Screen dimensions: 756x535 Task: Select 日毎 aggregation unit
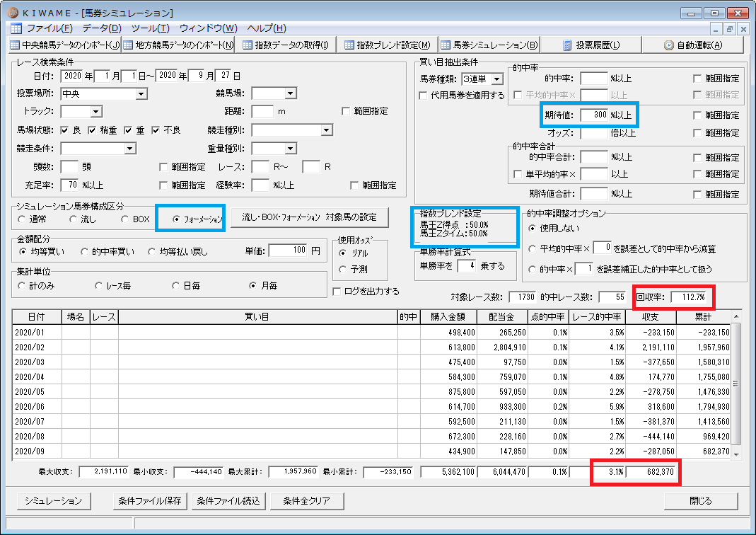click(x=176, y=286)
